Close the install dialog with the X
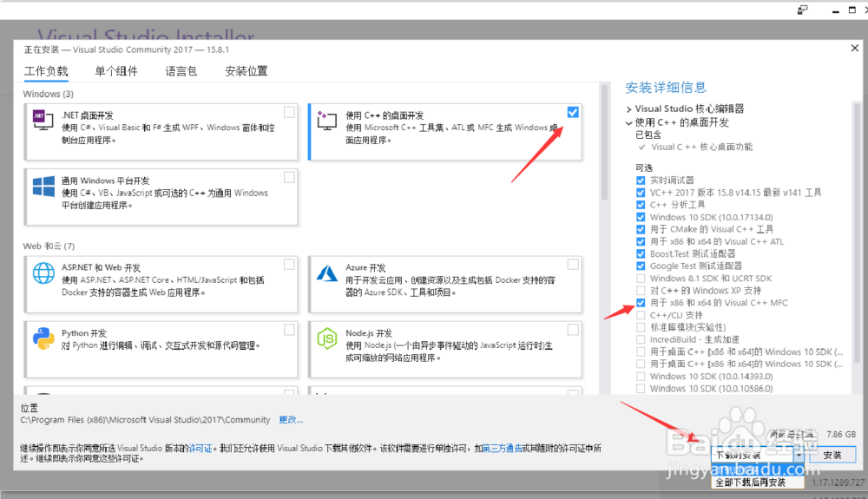The height and width of the screenshot is (499, 868). click(x=855, y=48)
